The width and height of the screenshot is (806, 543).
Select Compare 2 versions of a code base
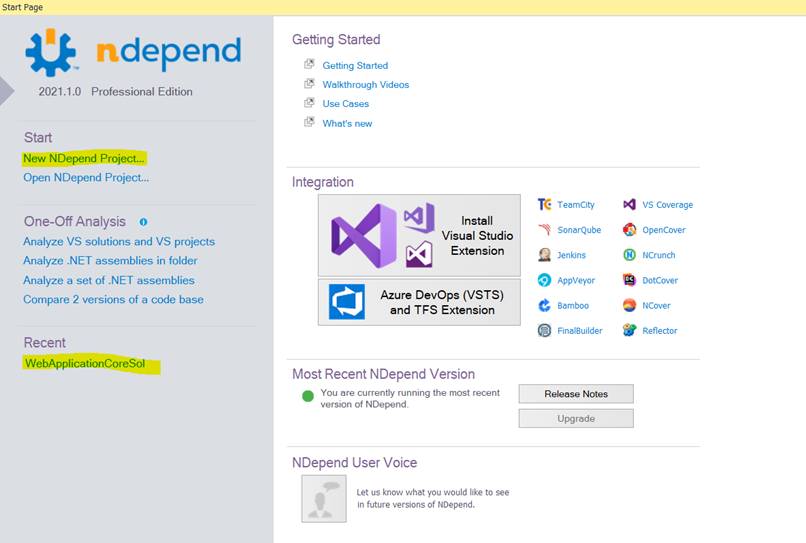pos(113,299)
